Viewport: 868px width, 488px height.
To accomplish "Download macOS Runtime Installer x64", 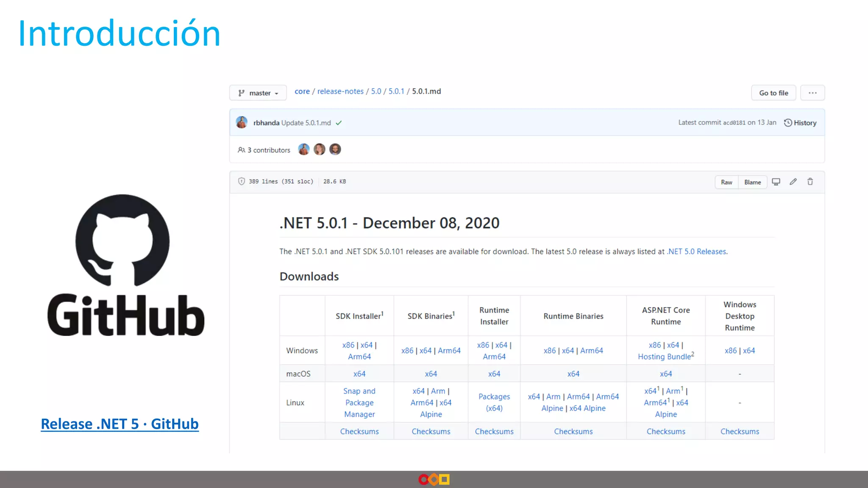I will [x=494, y=374].
